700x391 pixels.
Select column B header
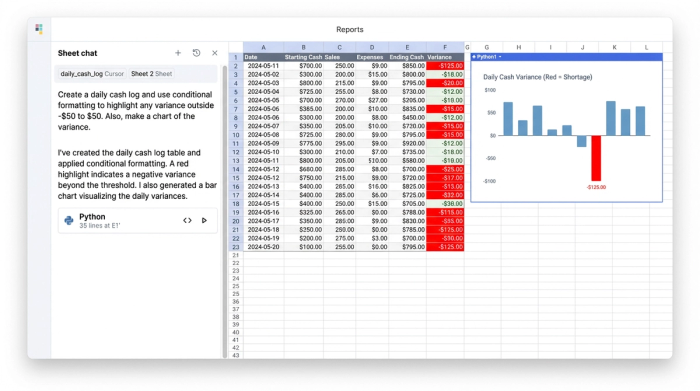tap(304, 47)
